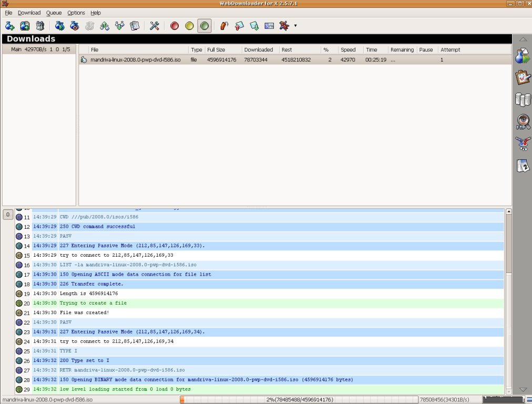Click the log tab button labeled 0
Screen dimensions: 532x404
[x=8, y=215]
